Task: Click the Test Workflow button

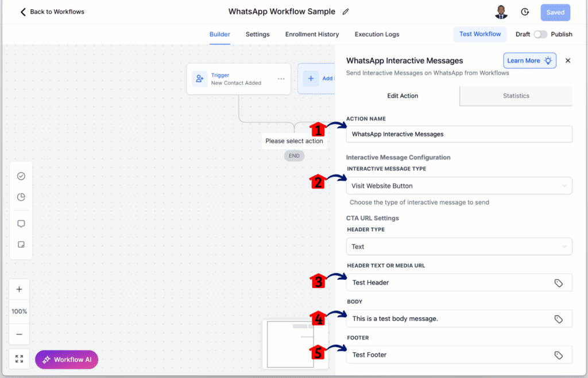Action: 480,34
